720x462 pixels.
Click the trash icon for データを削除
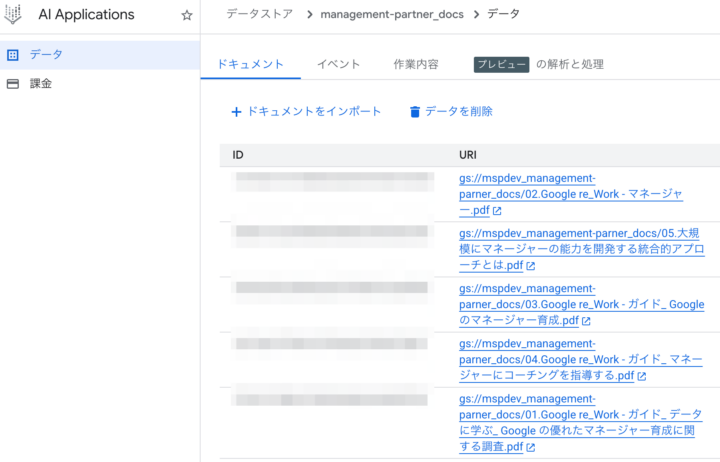pyautogui.click(x=415, y=112)
